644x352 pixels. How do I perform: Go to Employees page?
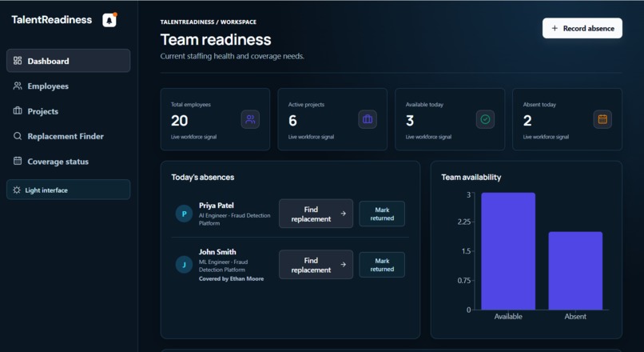tap(69, 86)
